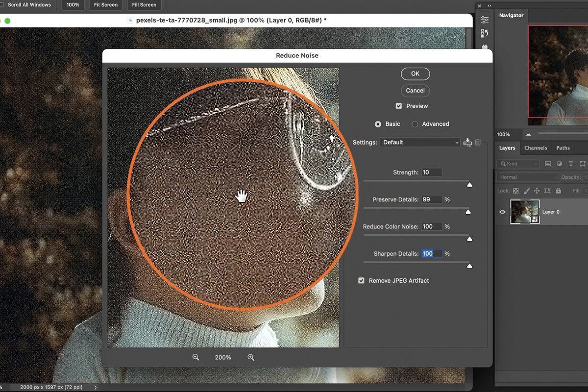Viewport: 588px width, 392px height.
Task: Open Normal blend mode dropdown
Action: click(528, 177)
